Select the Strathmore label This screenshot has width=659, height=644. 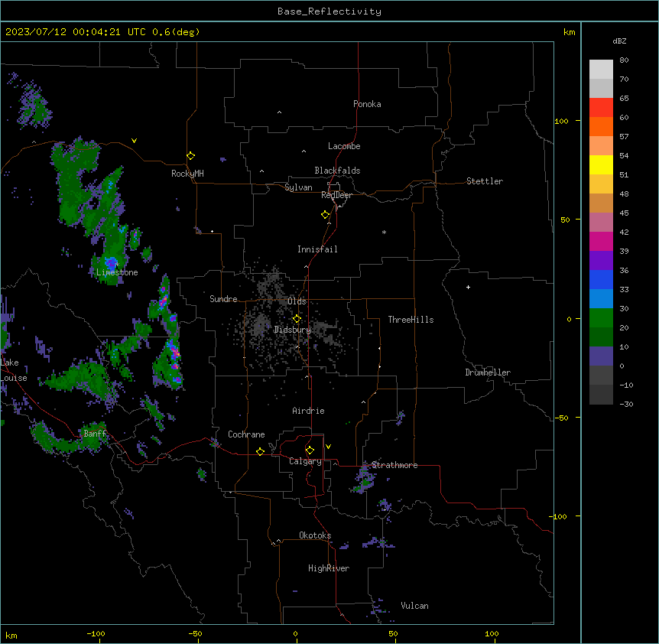394,465
